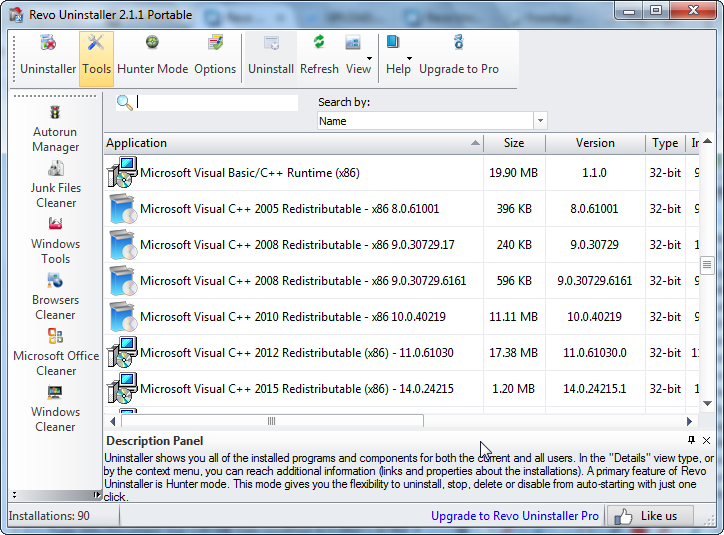
Task: Launch Windows Cleaner tool
Action: click(x=55, y=409)
